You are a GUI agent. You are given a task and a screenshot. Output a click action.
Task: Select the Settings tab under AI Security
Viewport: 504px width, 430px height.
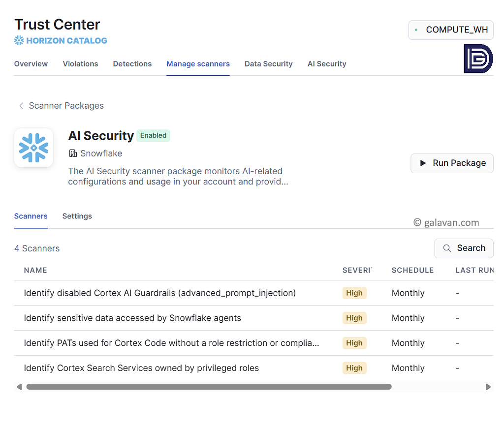[77, 216]
